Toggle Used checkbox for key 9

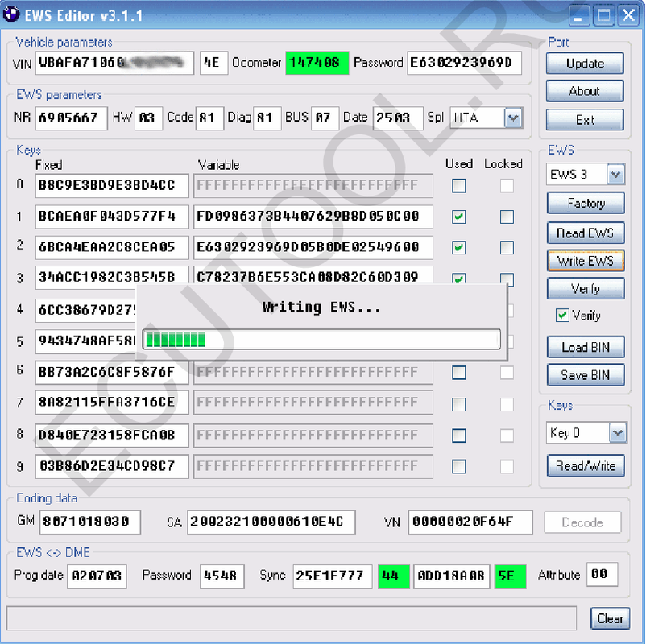click(x=458, y=467)
